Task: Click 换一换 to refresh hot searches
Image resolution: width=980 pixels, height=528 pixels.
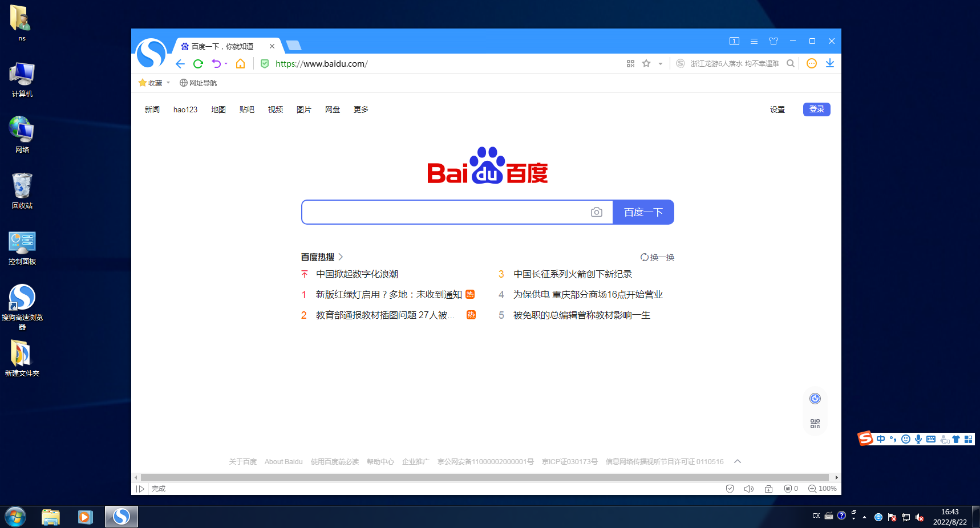Action: pyautogui.click(x=657, y=257)
